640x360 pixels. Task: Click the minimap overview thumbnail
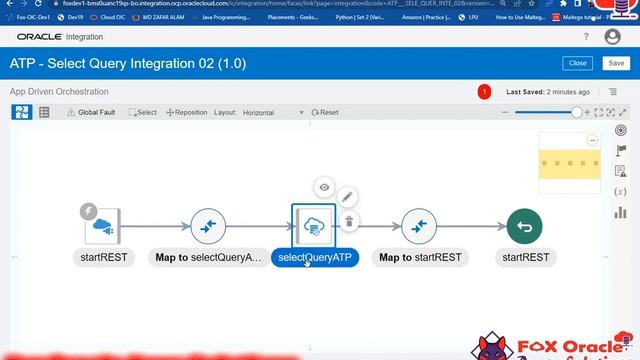coord(569,164)
